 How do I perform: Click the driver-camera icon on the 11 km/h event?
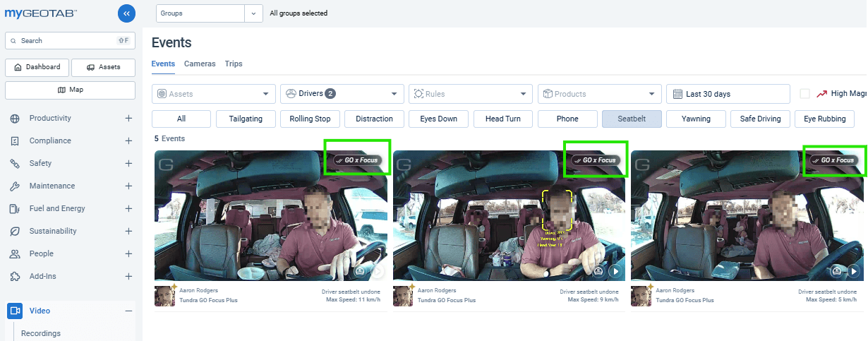tap(360, 270)
